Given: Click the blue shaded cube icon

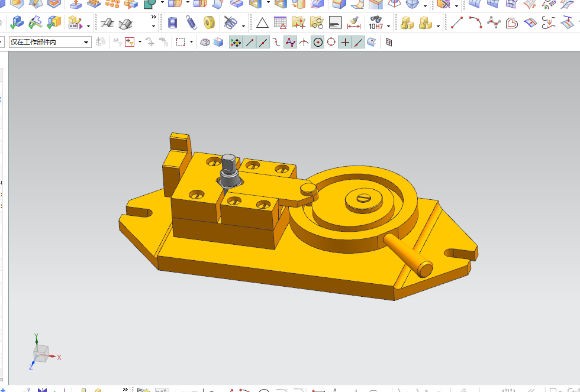Looking at the screenshot, I should pyautogui.click(x=218, y=42).
